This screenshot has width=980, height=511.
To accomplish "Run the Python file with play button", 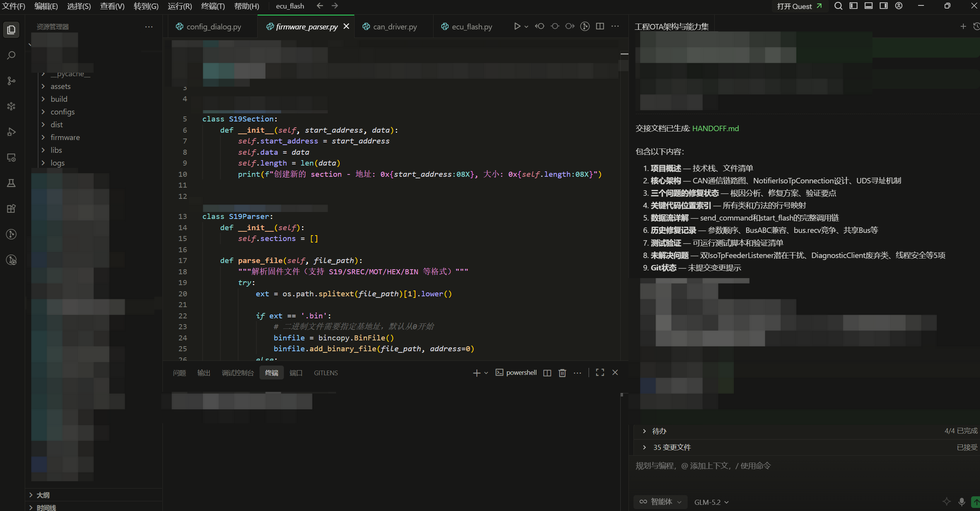I will point(517,26).
